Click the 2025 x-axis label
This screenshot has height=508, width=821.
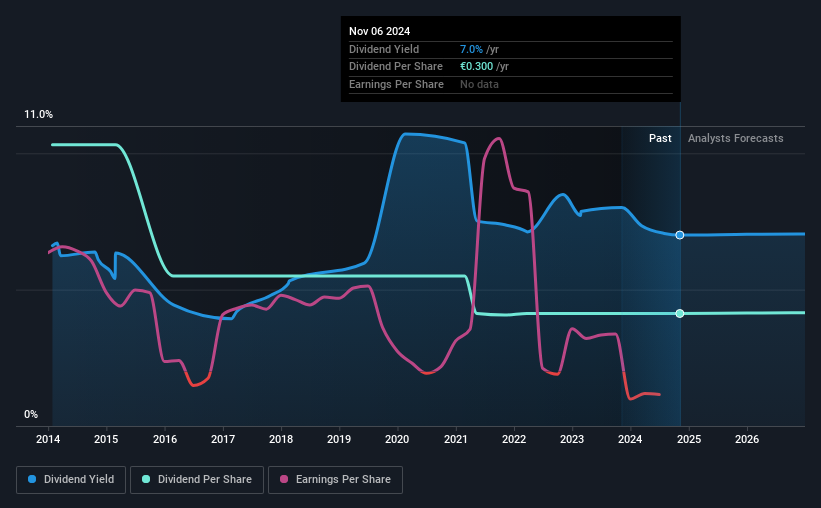689,439
